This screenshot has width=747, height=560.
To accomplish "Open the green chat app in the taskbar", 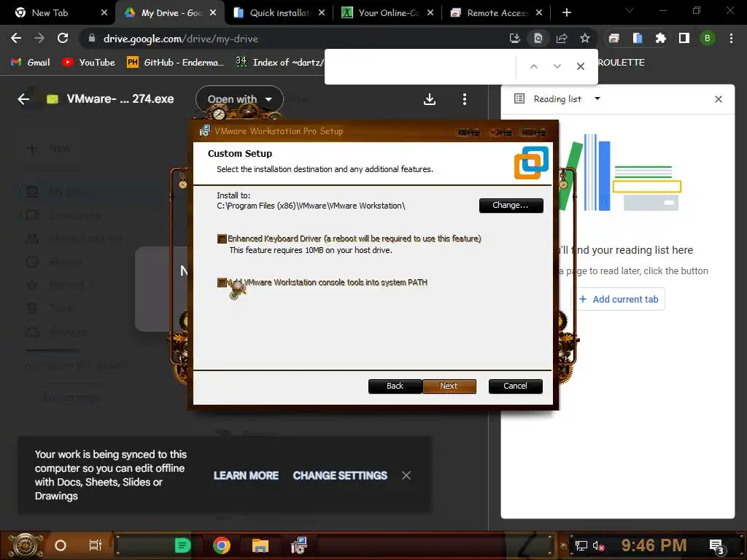I will (x=182, y=545).
